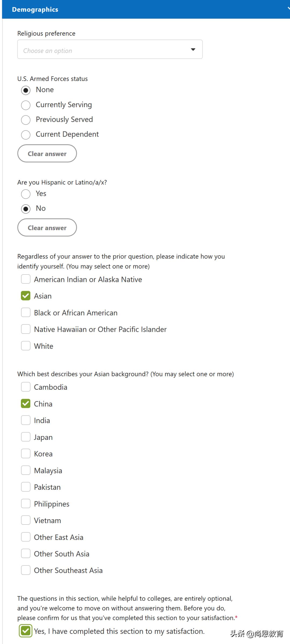Check the Japan checkbox

pos(26,437)
